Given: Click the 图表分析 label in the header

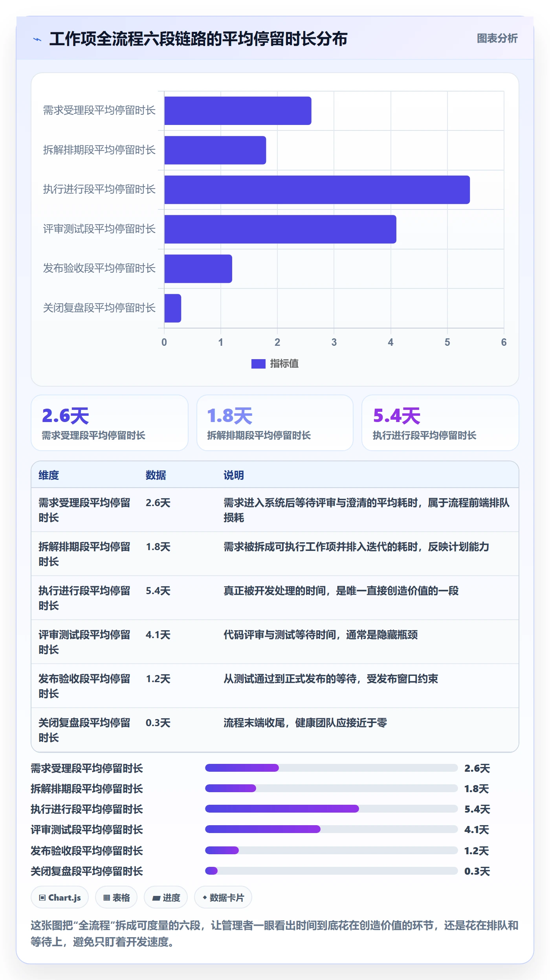Looking at the screenshot, I should pos(497,39).
